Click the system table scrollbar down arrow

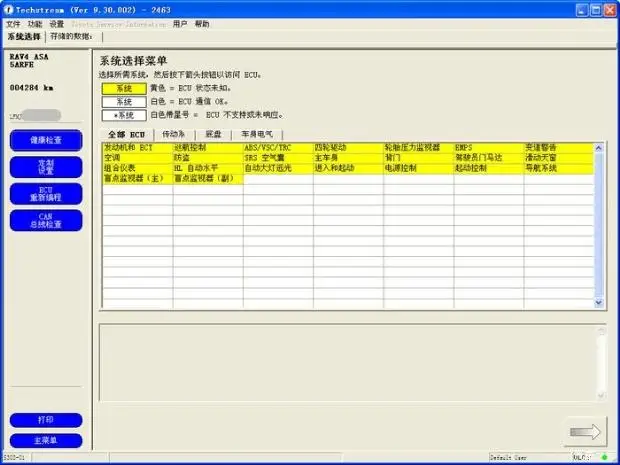(x=599, y=302)
